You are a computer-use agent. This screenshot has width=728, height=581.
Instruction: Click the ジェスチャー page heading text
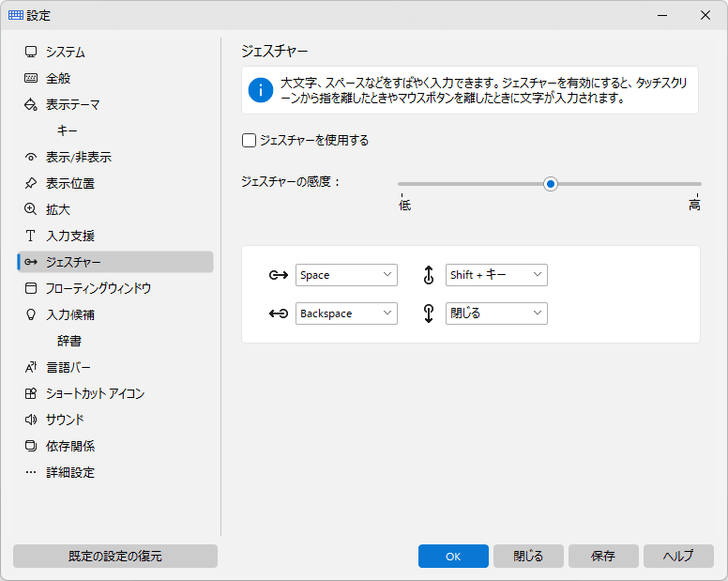point(274,51)
